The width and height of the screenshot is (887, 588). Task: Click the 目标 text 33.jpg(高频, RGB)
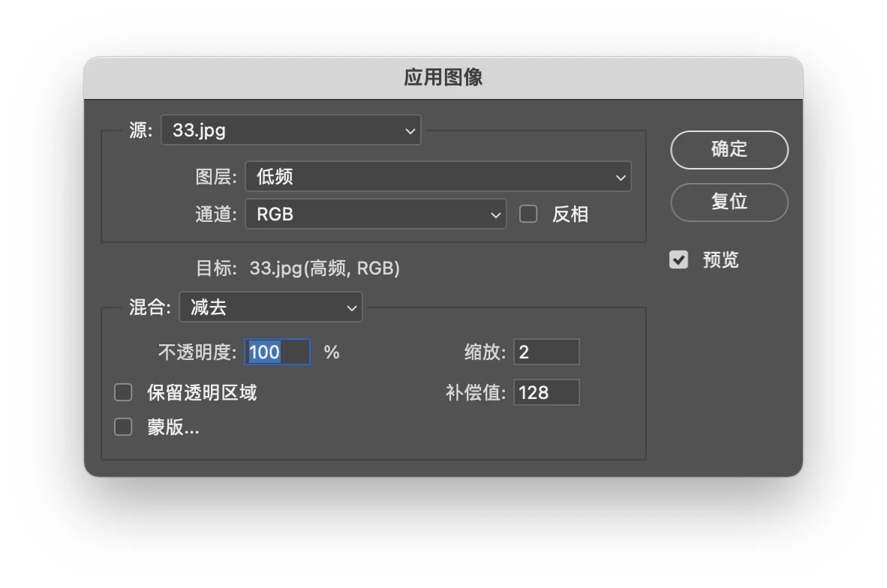coord(324,268)
